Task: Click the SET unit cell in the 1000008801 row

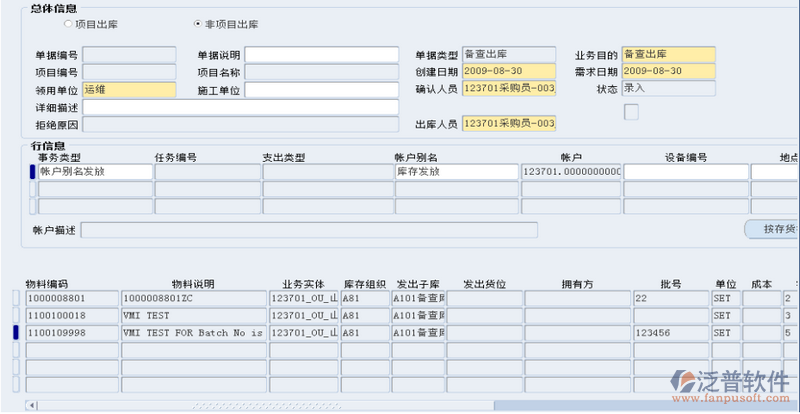Action: click(726, 299)
